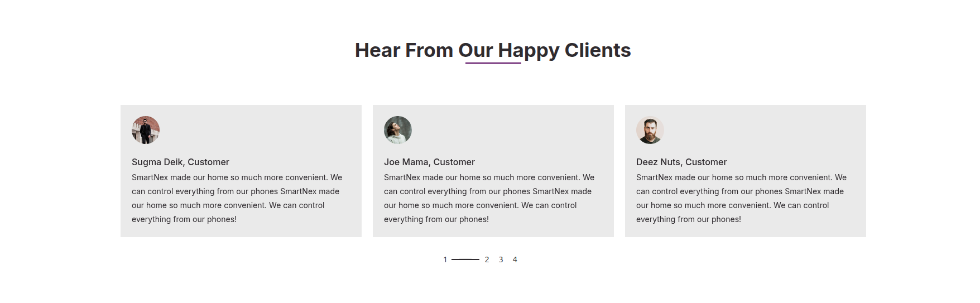Click Deez Nuts's testimonial paragraph
Viewport: 980px width, 303px height.
pos(741,198)
